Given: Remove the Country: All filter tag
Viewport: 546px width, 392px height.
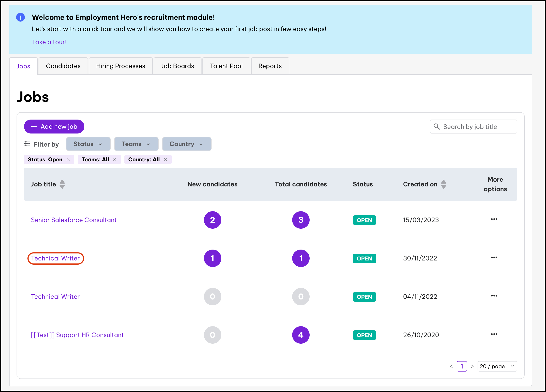Looking at the screenshot, I should click(165, 160).
